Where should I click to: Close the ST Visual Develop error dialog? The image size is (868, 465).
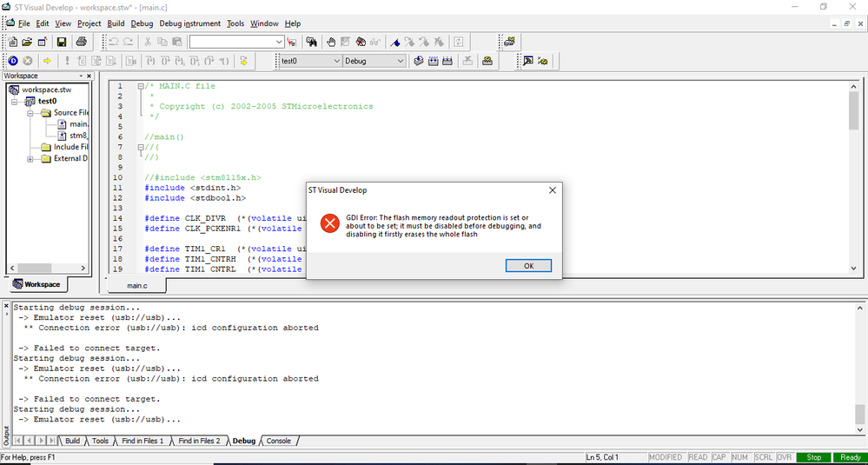(x=552, y=189)
